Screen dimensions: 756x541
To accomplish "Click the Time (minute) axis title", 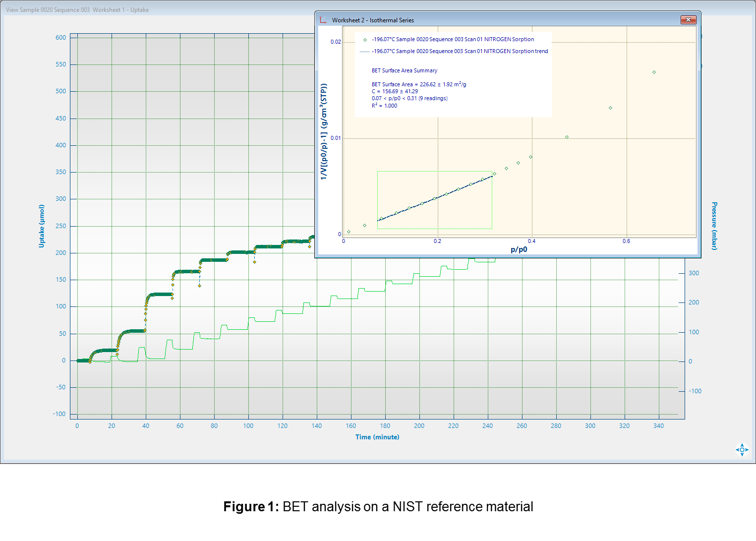I will point(377,437).
